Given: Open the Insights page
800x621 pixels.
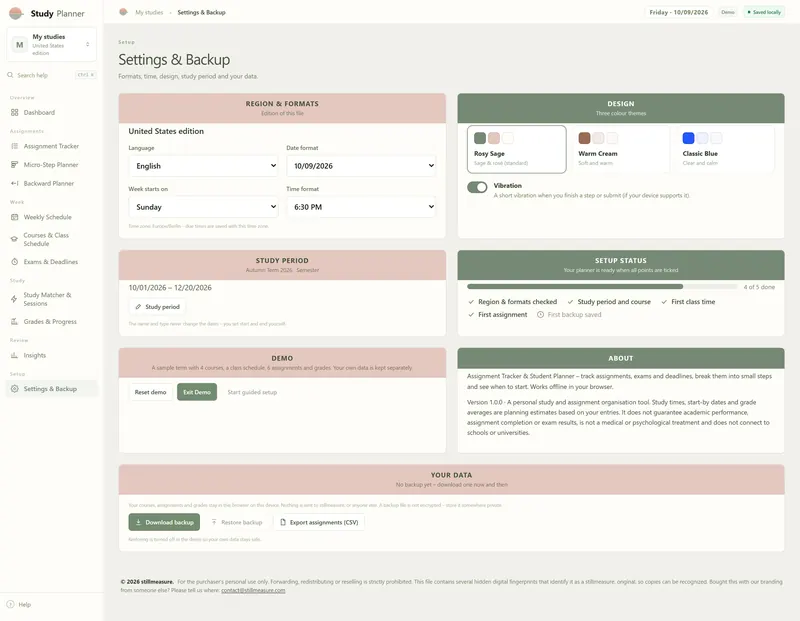Looking at the screenshot, I should (51, 355).
